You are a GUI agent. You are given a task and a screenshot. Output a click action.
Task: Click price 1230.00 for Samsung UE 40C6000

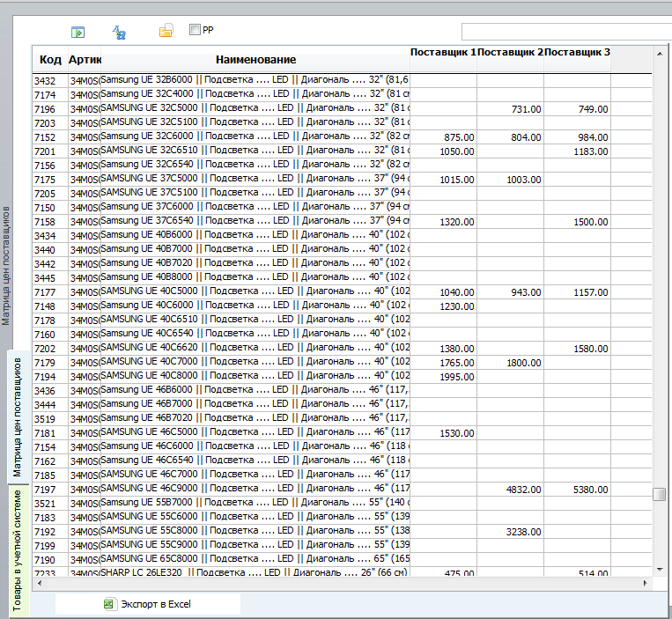457,306
